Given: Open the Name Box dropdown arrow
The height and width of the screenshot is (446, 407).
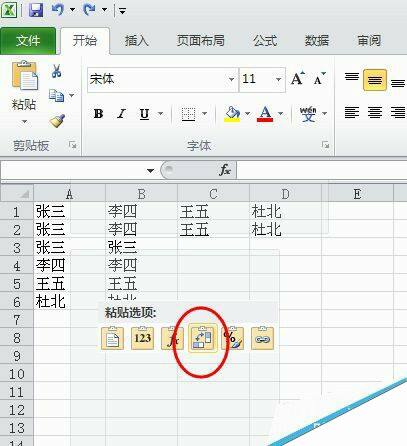Looking at the screenshot, I should click(150, 171).
